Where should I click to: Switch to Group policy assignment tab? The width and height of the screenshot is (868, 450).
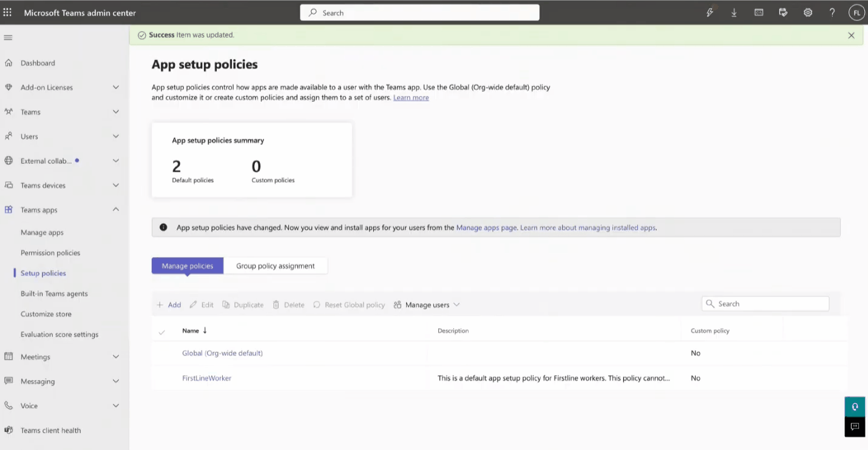point(276,266)
